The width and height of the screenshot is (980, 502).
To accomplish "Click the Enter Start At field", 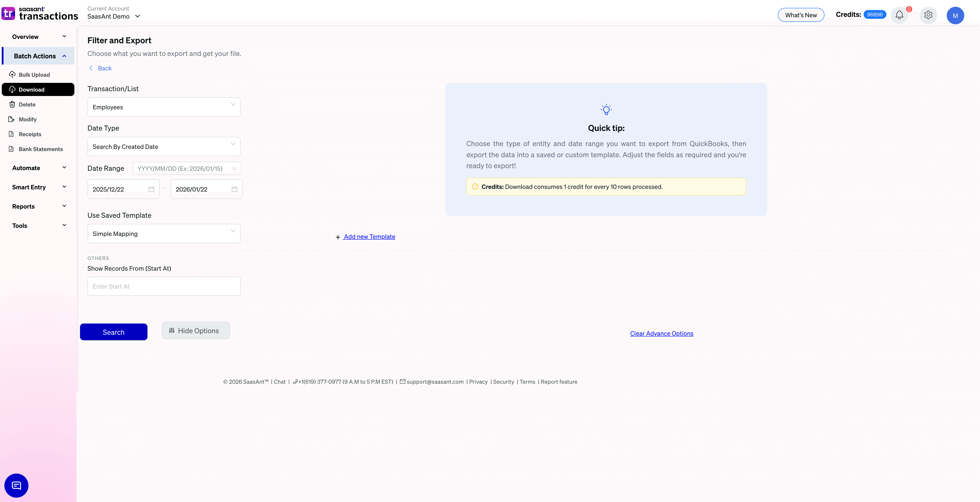I will tap(164, 286).
